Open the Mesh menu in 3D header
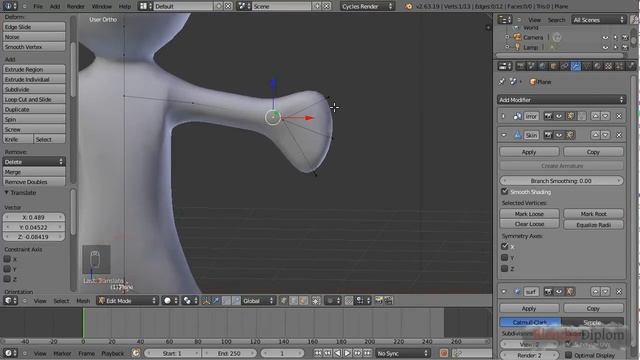 [83, 301]
